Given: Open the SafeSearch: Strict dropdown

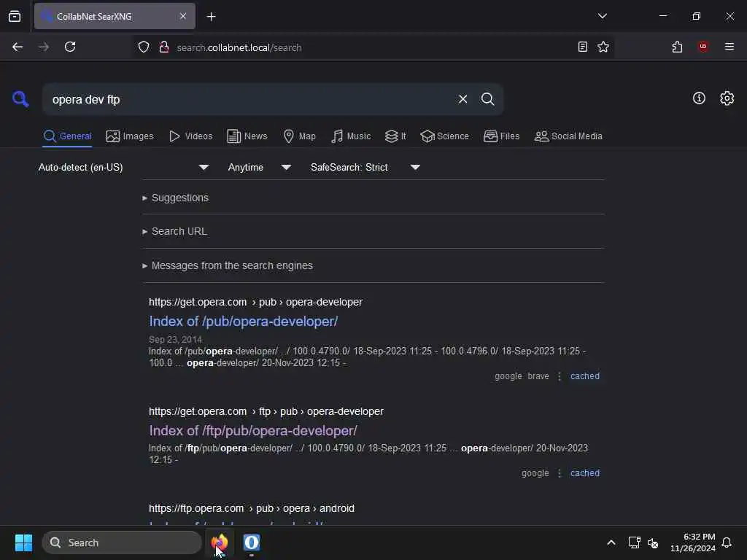Looking at the screenshot, I should tap(365, 167).
